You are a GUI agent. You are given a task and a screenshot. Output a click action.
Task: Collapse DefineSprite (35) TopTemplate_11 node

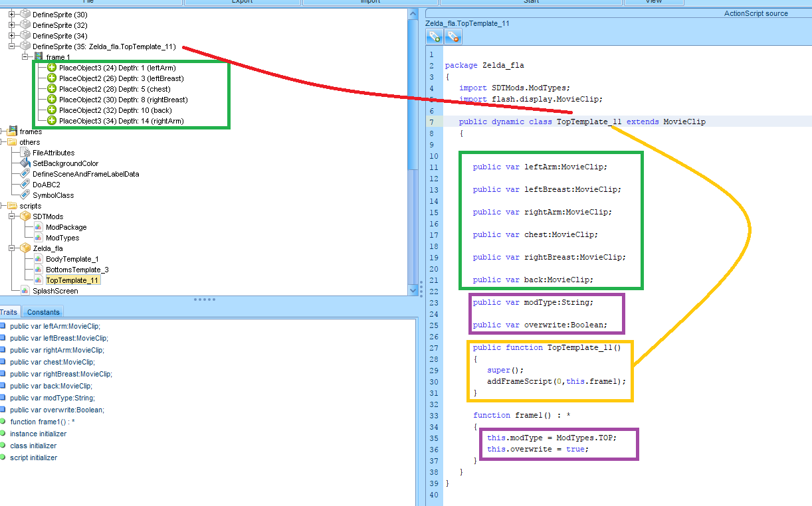[12, 46]
